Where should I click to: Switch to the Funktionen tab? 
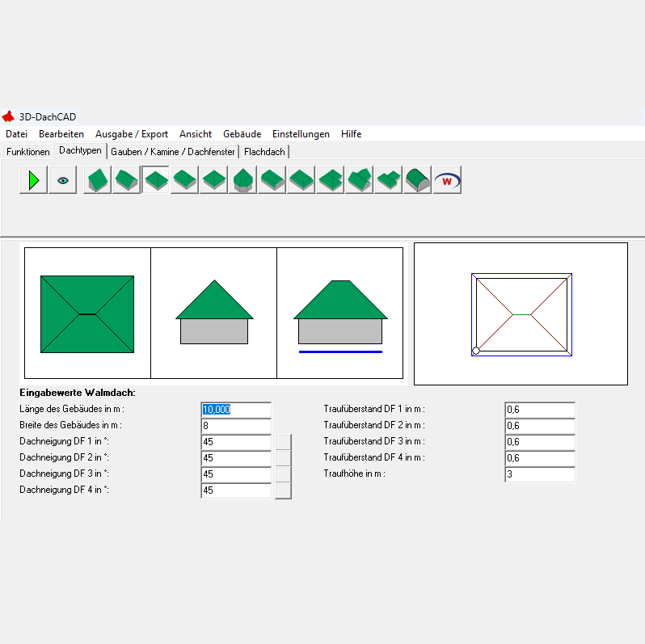pos(27,152)
